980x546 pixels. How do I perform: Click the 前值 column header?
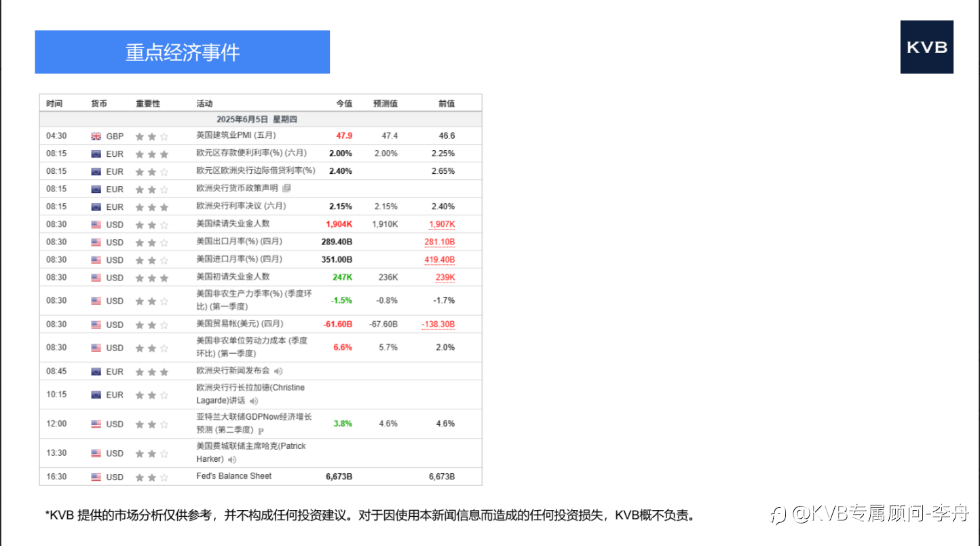[447, 103]
